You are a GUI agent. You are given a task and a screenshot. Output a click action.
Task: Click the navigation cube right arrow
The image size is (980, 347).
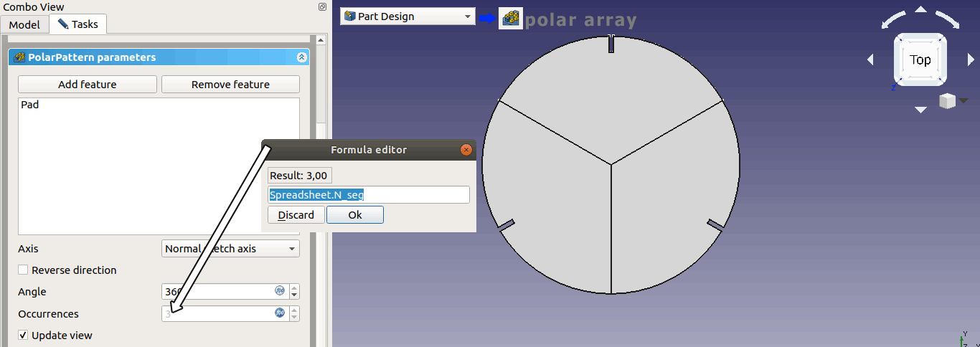(x=971, y=60)
